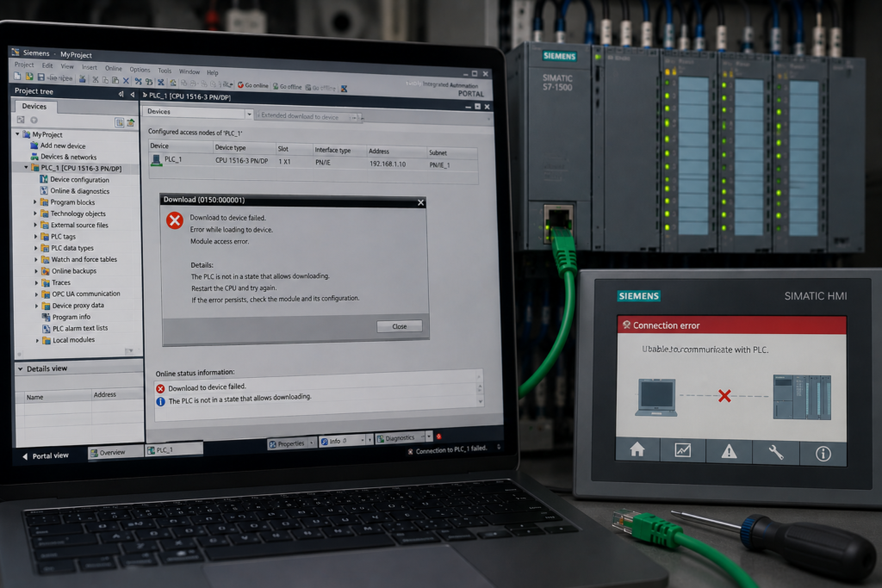This screenshot has width=882, height=588.
Task: Click the New project toolbar icon
Action: tap(17, 76)
